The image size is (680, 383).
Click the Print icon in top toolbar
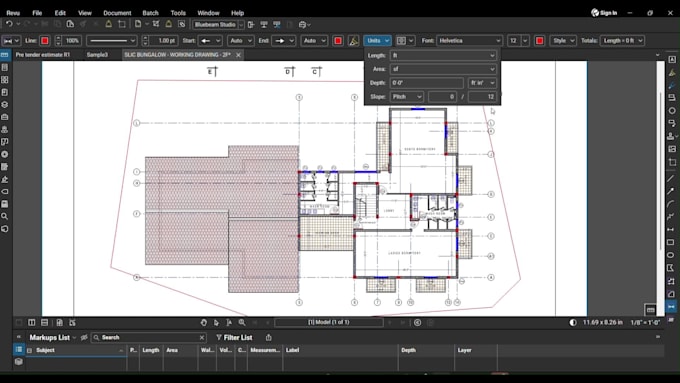tap(303, 25)
